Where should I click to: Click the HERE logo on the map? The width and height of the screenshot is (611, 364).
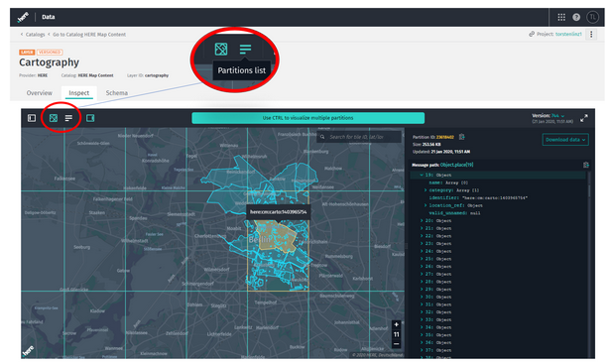(x=28, y=350)
